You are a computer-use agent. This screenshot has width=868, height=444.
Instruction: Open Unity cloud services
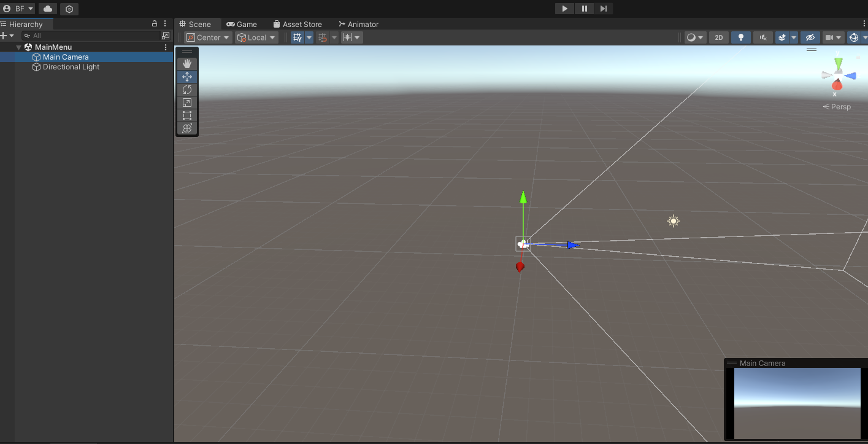(48, 9)
